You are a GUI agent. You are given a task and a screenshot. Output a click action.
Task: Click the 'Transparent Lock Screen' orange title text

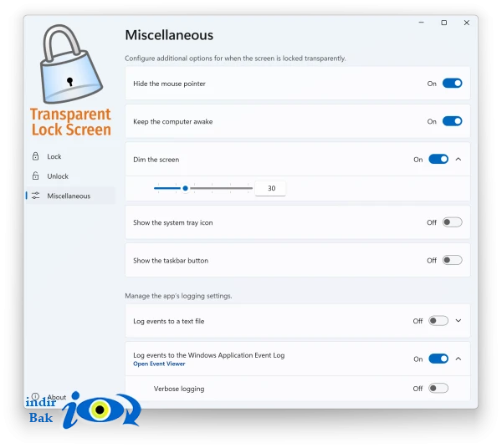pos(71,122)
